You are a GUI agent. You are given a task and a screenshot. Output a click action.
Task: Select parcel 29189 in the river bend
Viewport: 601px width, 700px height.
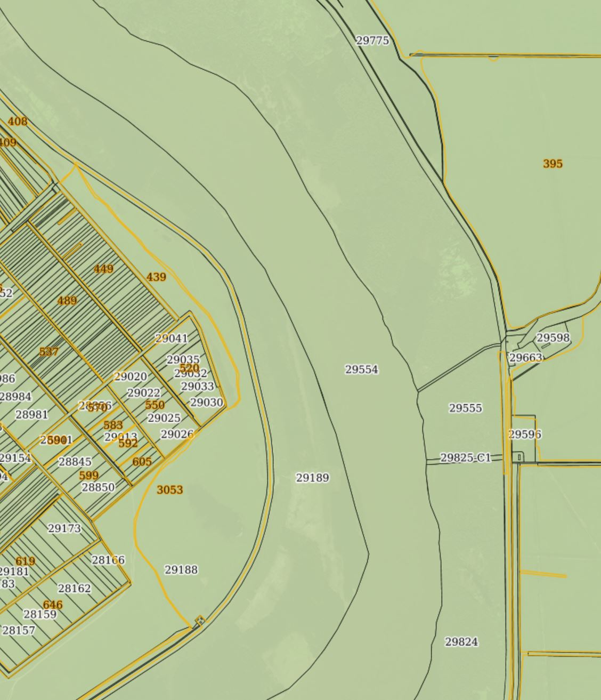(313, 477)
